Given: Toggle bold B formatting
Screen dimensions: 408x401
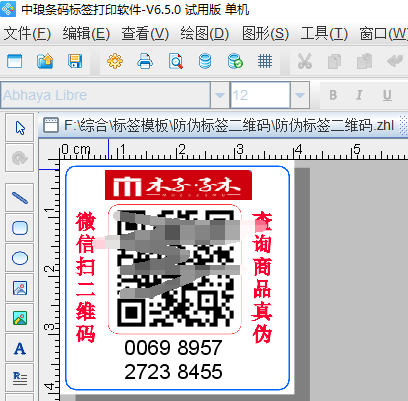Looking at the screenshot, I should click(333, 95).
